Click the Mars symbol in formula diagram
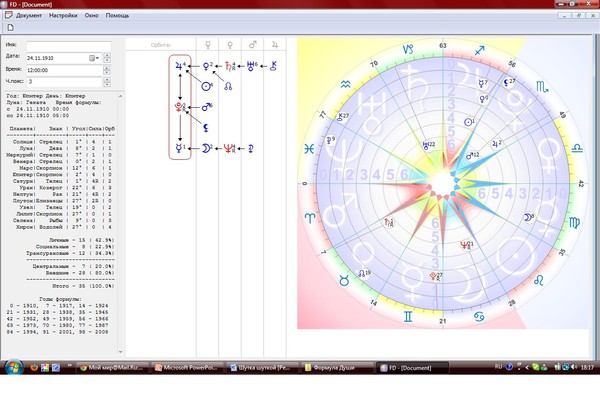The height and width of the screenshot is (399, 600). click(x=207, y=107)
